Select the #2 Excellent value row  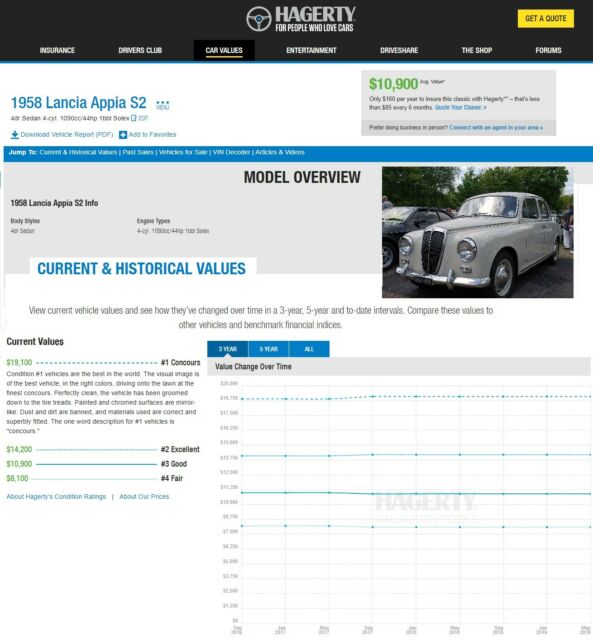103,449
